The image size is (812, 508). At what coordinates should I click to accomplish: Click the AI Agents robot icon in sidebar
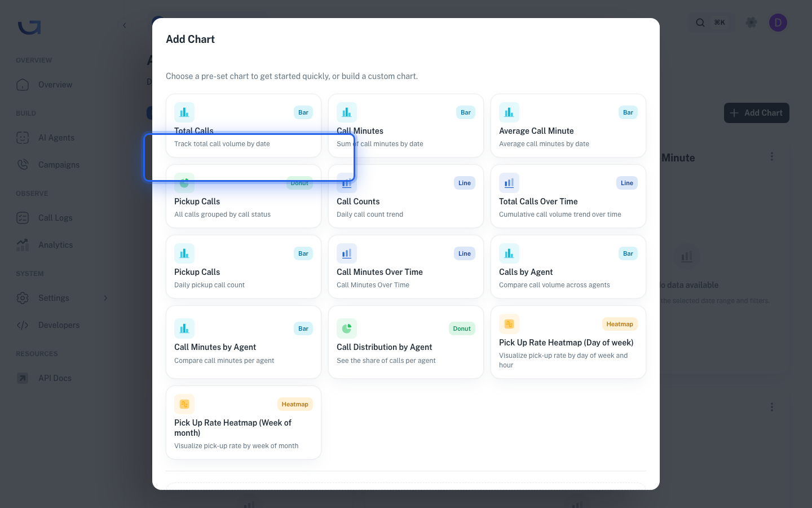click(x=23, y=138)
